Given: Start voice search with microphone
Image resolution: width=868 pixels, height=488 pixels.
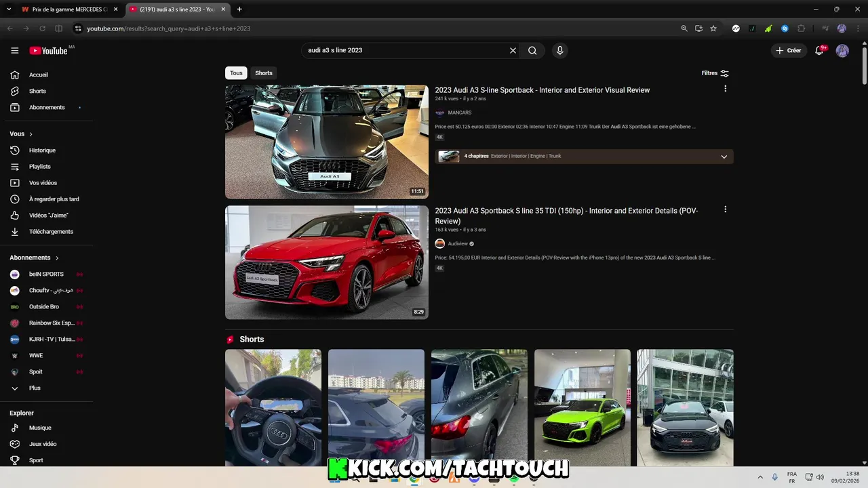Looking at the screenshot, I should point(559,50).
